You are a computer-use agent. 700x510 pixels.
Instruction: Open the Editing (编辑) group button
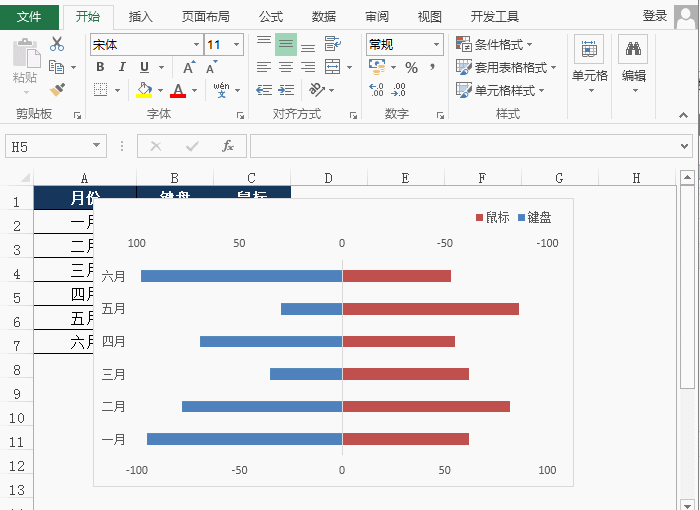[633, 65]
